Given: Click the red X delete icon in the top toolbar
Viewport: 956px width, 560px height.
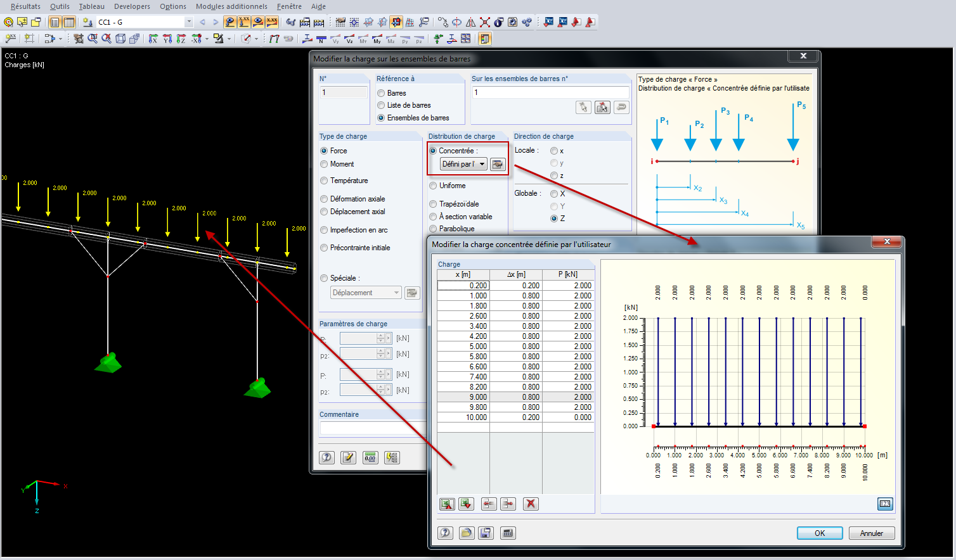Looking at the screenshot, I should click(x=485, y=22).
